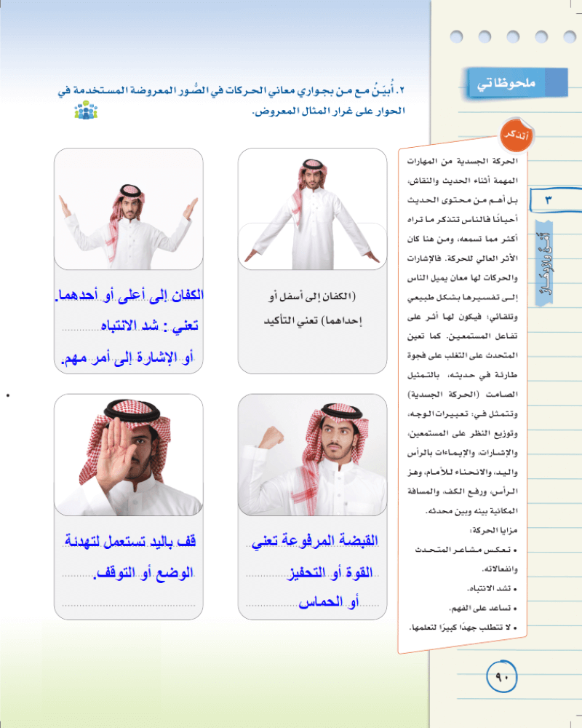Click the empty dotted line under 'الوضع أو التوقف'
Screen dimensions: 582x728
[x=129, y=604]
